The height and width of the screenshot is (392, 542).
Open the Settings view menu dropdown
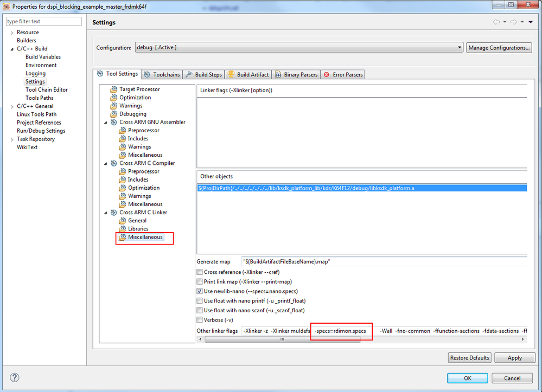pyautogui.click(x=531, y=22)
